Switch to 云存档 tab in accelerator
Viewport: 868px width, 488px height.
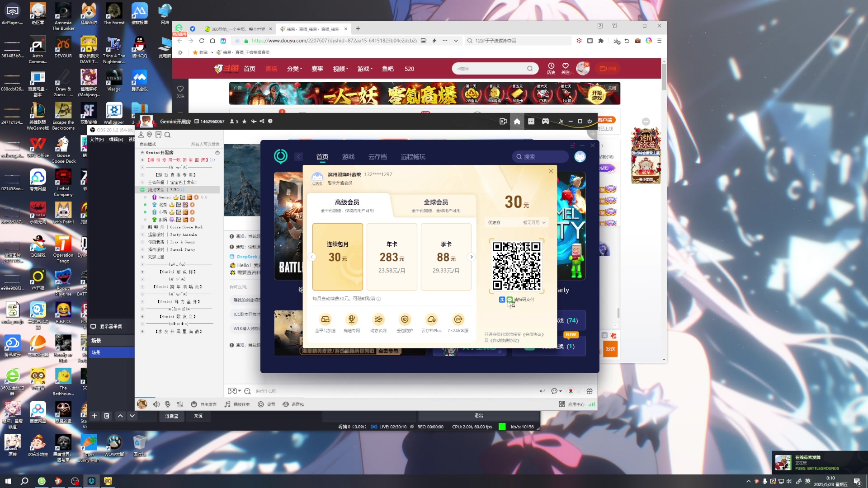(377, 157)
